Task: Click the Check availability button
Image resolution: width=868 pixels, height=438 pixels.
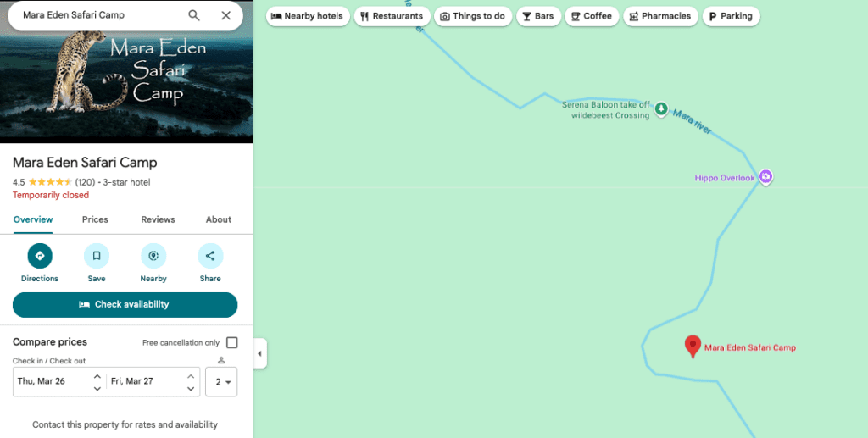Action: pos(125,305)
